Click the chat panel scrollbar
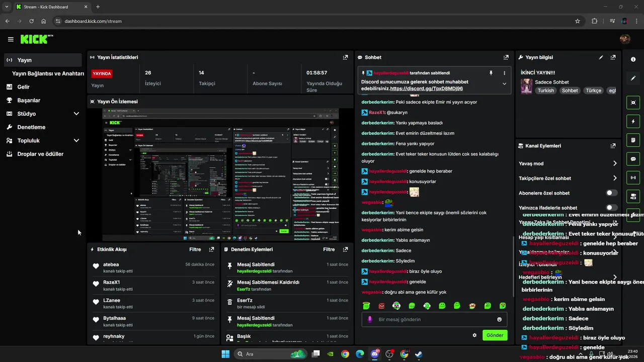The image size is (644, 362). 513,266
